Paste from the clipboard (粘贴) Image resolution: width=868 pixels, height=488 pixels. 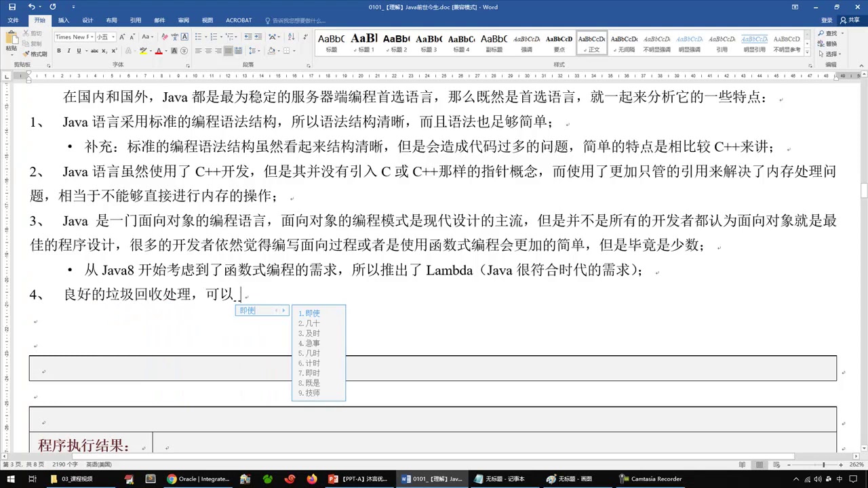point(12,42)
